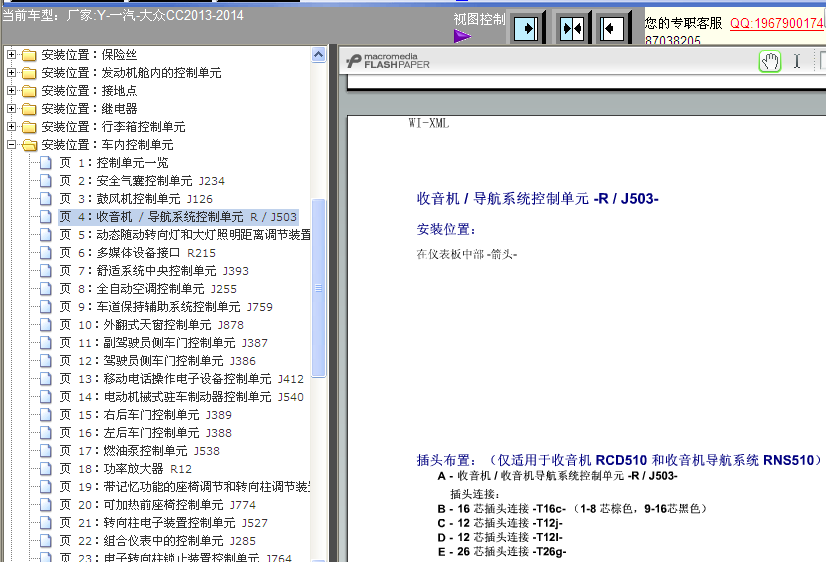Click connector line D - 12 芯插头连接 -T12l-
The image size is (826, 562).
tap(500, 537)
